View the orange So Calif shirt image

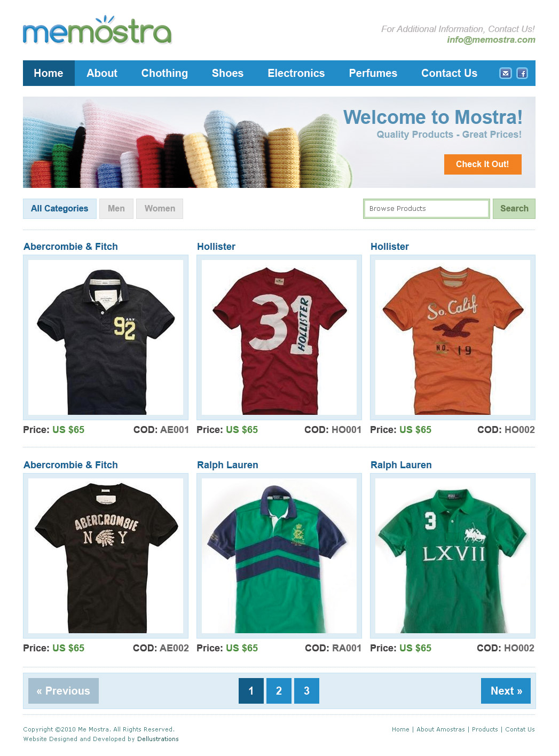tap(453, 337)
